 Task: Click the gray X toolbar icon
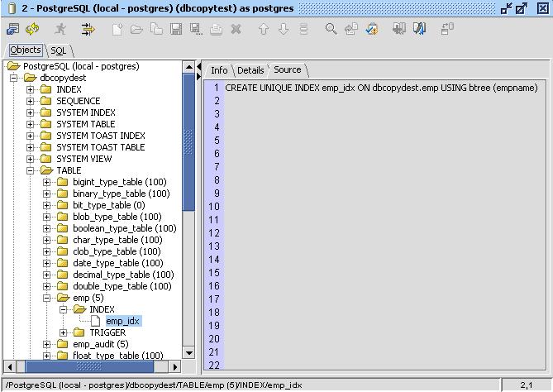[236, 29]
